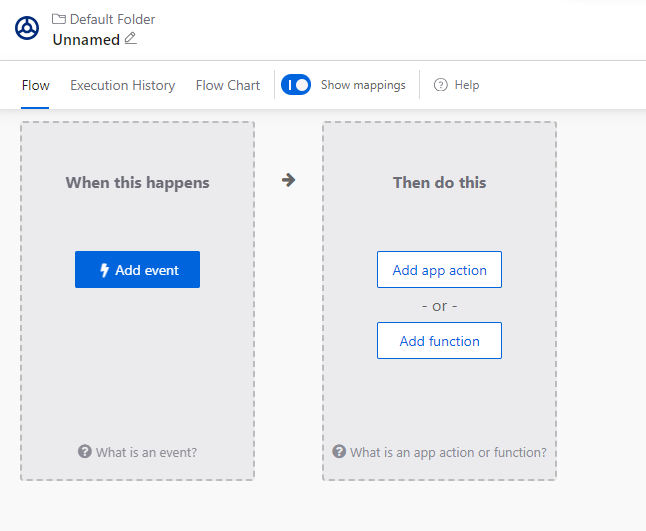
Task: Click the When this happens heading
Action: (x=138, y=182)
